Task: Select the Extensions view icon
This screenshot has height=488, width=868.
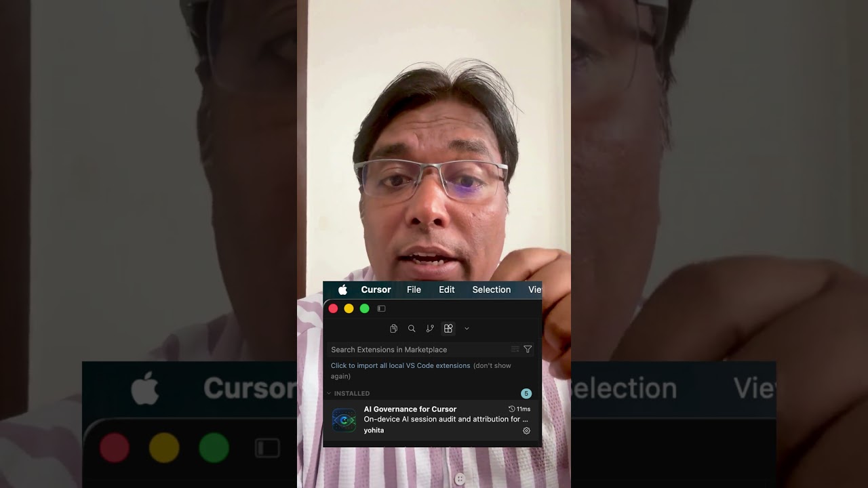Action: click(448, 329)
